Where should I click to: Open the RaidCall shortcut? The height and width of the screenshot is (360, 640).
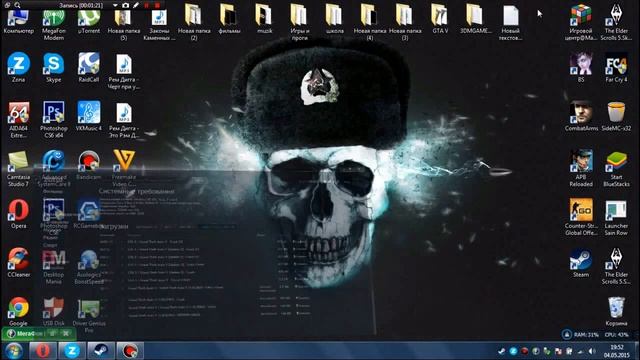(89, 68)
